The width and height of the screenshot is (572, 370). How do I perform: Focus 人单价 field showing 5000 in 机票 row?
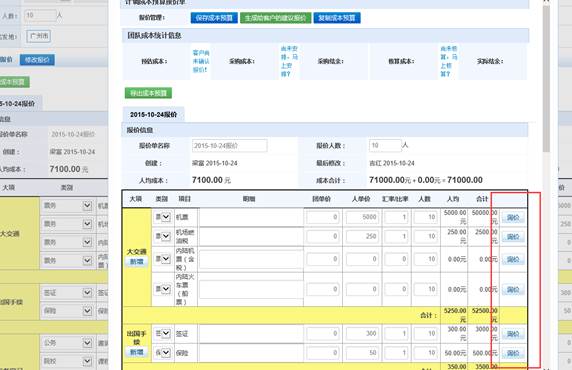pos(362,217)
